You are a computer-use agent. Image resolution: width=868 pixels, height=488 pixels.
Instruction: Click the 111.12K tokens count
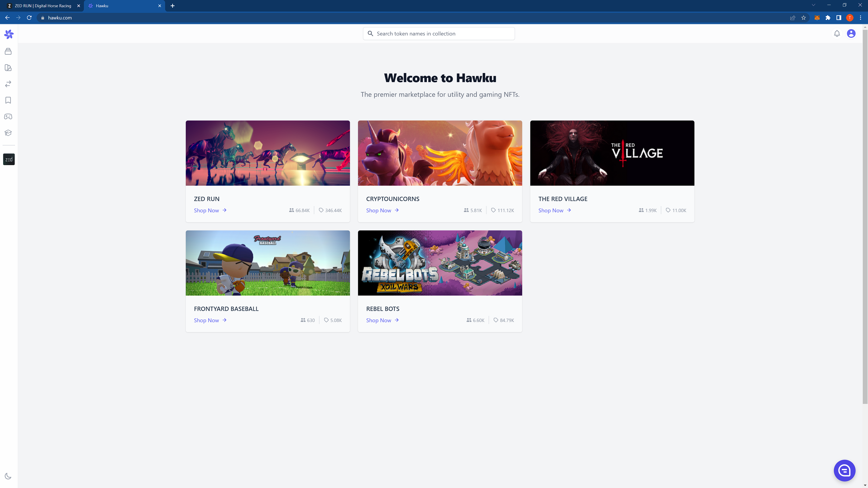[502, 210]
